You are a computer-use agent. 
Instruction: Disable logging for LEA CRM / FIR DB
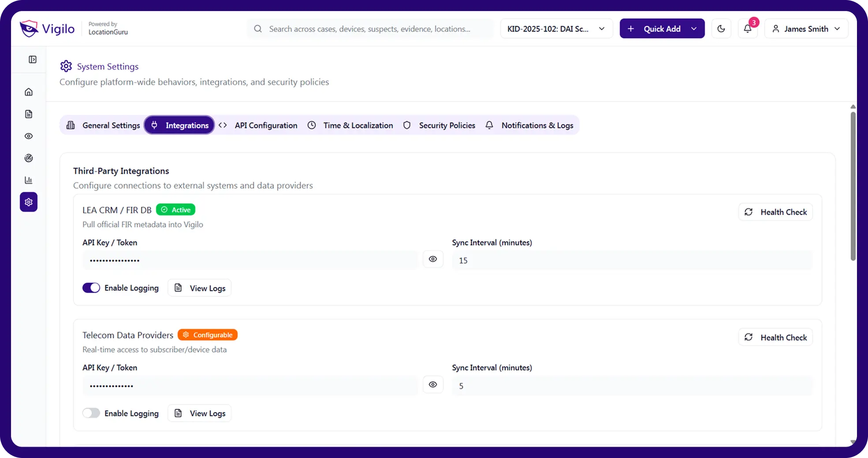click(91, 288)
